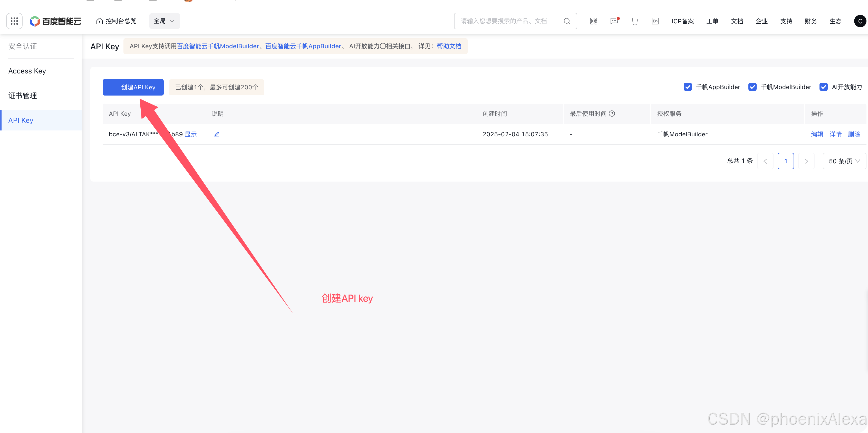The image size is (868, 433).
Task: Open 控制台总览 console overview
Action: coord(116,21)
